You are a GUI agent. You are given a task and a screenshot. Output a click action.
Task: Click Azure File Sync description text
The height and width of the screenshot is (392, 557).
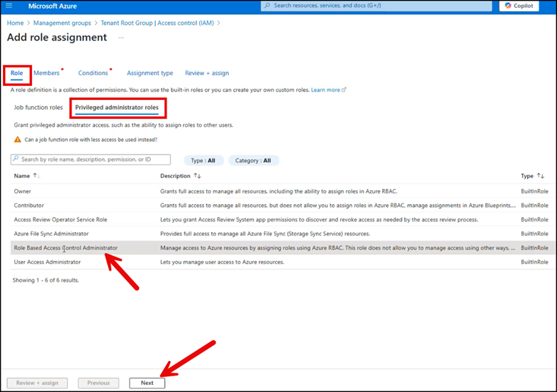point(265,233)
